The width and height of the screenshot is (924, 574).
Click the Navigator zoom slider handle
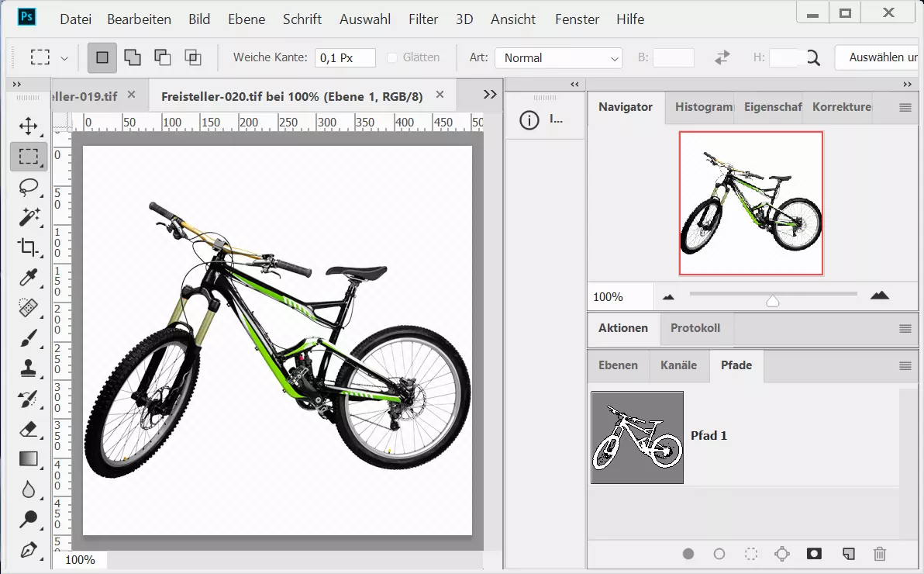(x=772, y=300)
